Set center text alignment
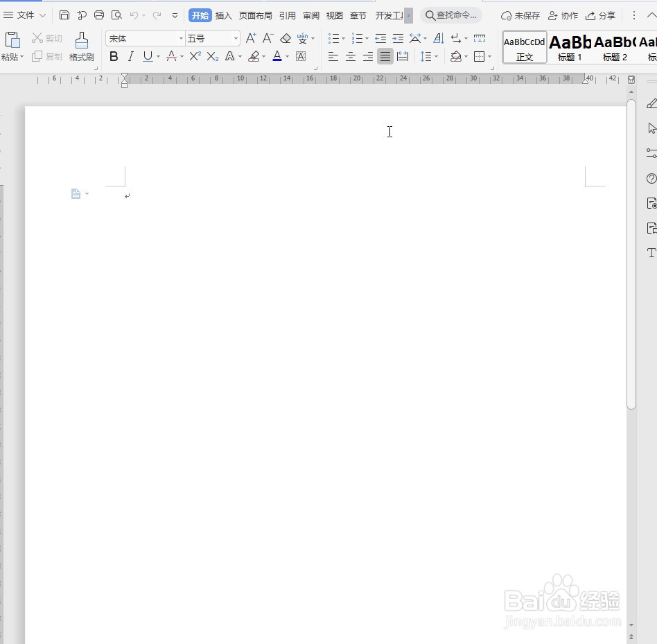Image resolution: width=657 pixels, height=644 pixels. coord(351,56)
